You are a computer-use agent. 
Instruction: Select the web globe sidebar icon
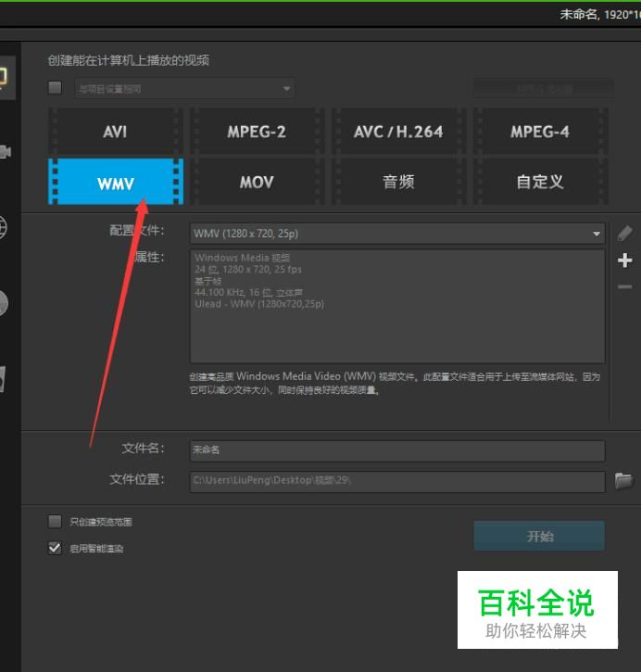point(3,227)
